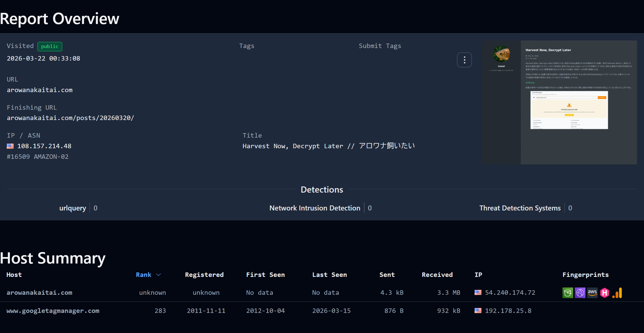Click the Amazon S3 bucket fingerprint icon

(x=567, y=293)
